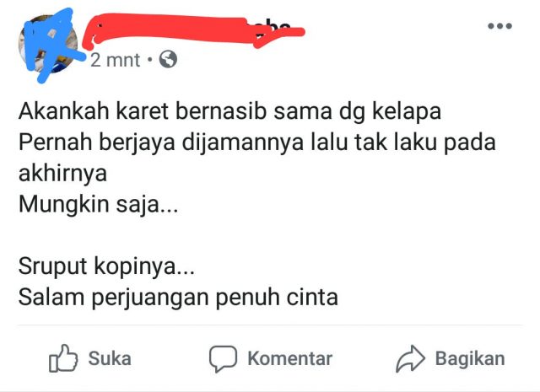Click the Bagikan share arrow icon

tap(411, 358)
